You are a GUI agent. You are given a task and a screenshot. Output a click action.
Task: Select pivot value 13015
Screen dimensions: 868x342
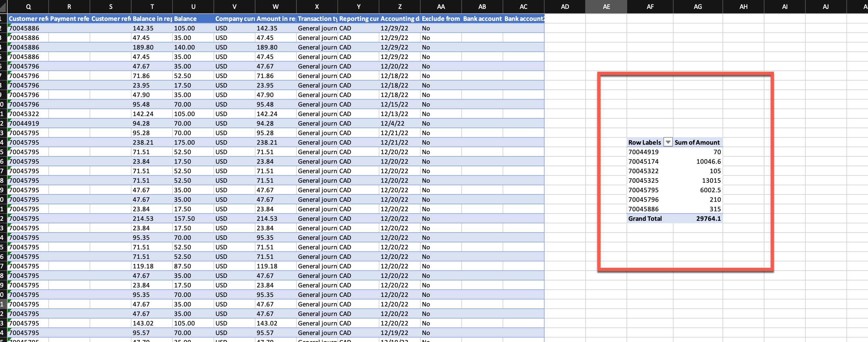pyautogui.click(x=698, y=181)
